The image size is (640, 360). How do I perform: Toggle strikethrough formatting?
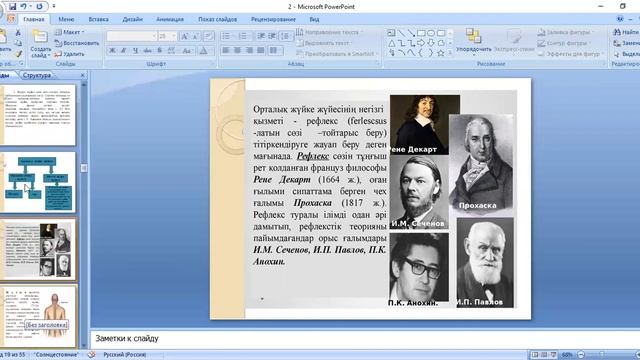pyautogui.click(x=147, y=51)
